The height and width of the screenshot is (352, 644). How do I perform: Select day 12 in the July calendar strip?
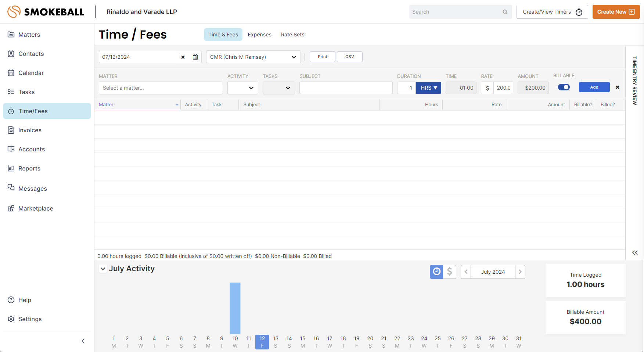coord(262,342)
